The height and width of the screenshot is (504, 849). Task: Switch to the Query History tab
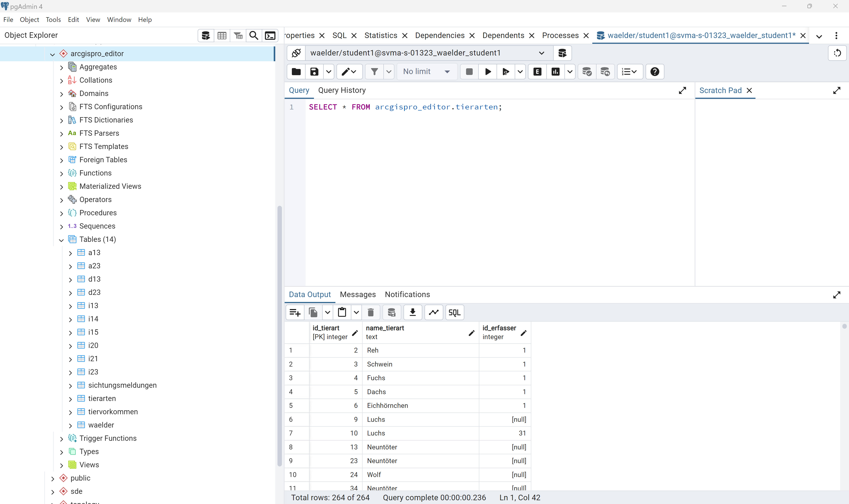(x=342, y=90)
